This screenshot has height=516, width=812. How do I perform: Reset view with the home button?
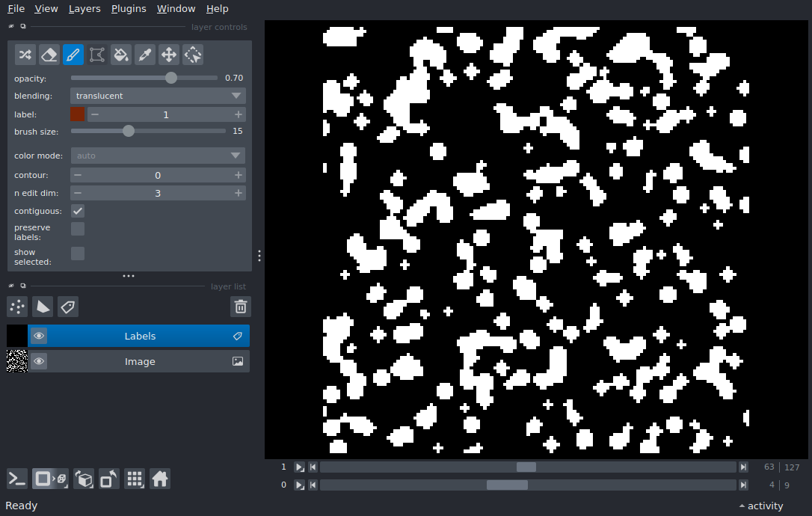point(160,479)
